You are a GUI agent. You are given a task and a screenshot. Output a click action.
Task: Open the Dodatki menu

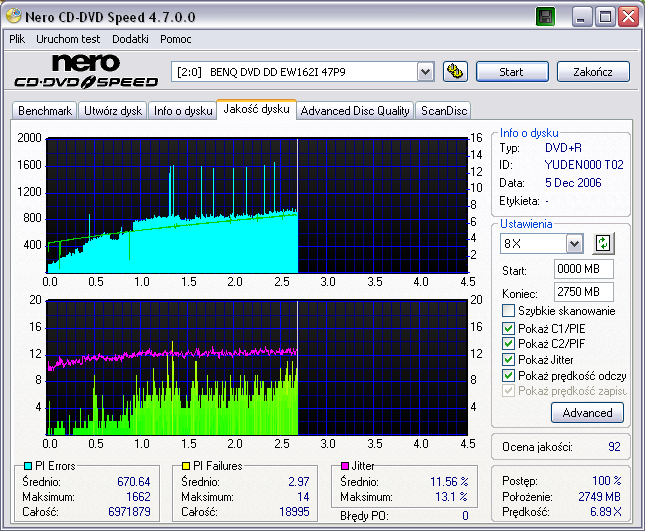(130, 39)
